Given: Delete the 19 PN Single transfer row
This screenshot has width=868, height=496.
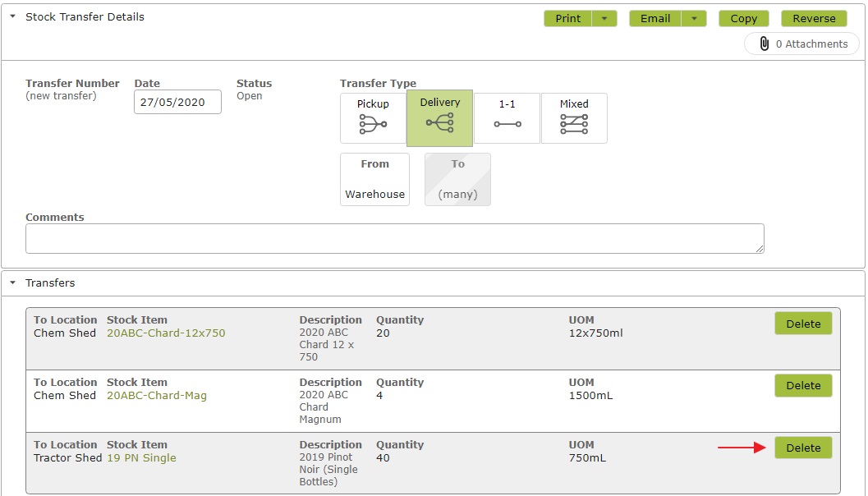Looking at the screenshot, I should click(803, 448).
